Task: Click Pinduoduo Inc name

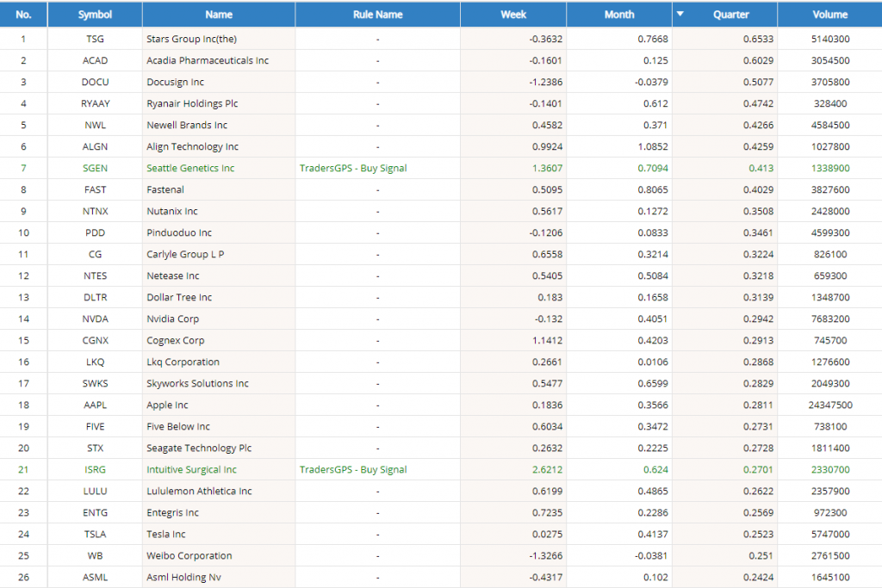Action: click(179, 232)
